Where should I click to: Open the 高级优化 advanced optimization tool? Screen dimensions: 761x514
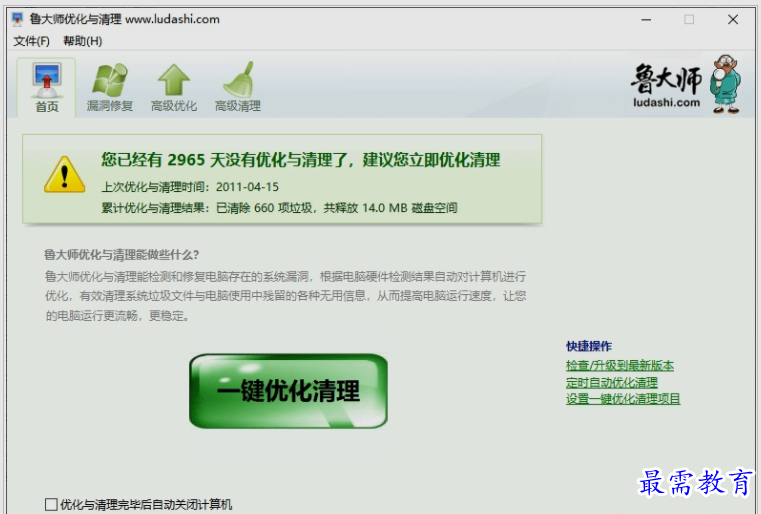[174, 87]
